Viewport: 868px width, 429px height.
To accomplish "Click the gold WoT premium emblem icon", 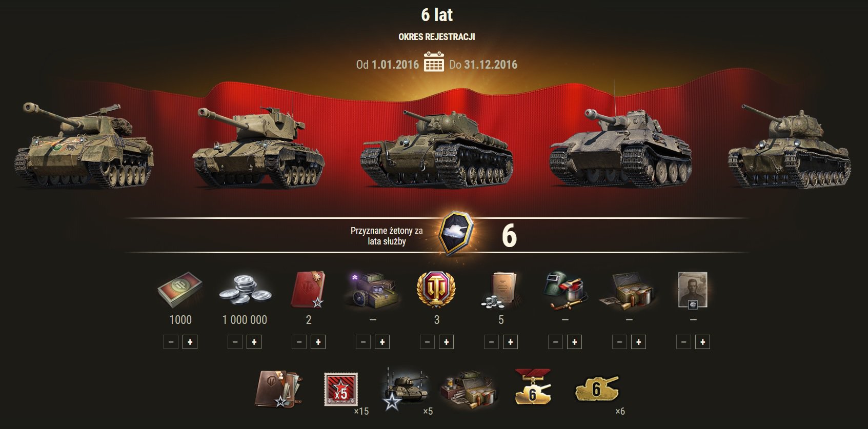I will (x=436, y=289).
